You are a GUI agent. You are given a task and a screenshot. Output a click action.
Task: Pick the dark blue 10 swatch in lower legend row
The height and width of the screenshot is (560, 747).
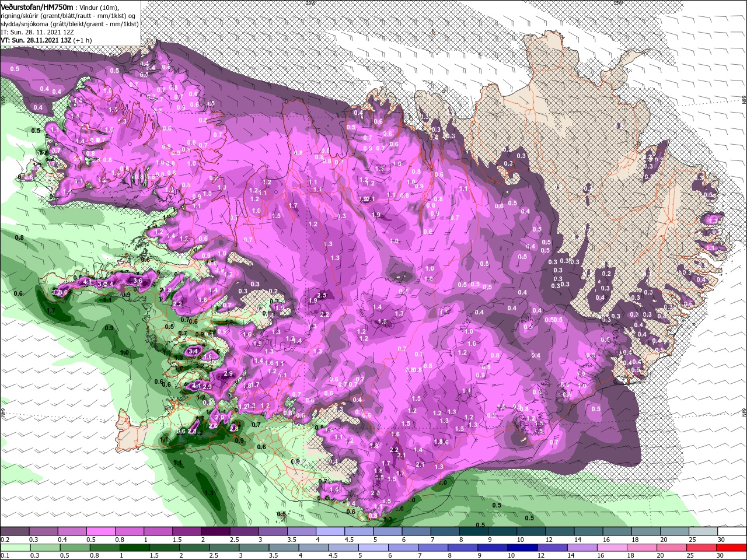(x=521, y=548)
